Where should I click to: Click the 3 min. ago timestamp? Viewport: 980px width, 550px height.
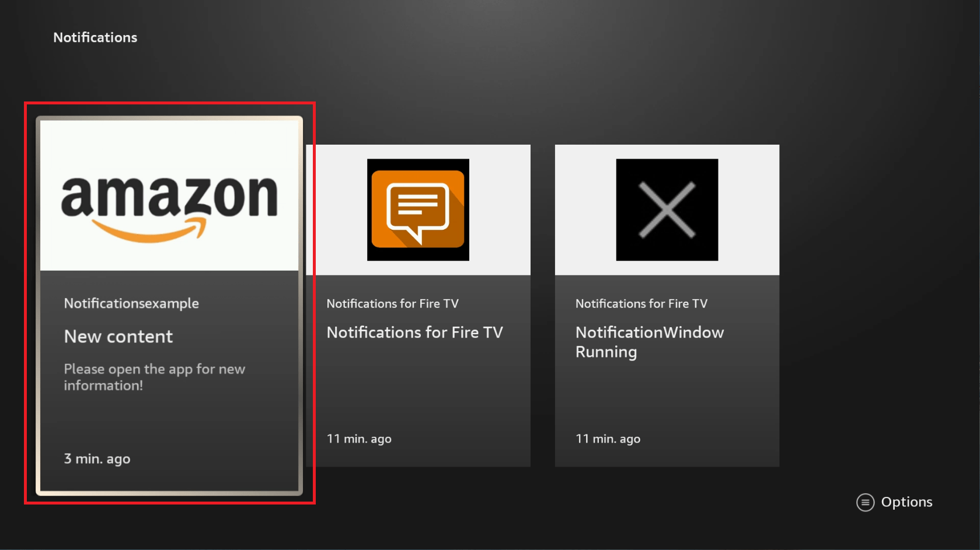coord(97,459)
